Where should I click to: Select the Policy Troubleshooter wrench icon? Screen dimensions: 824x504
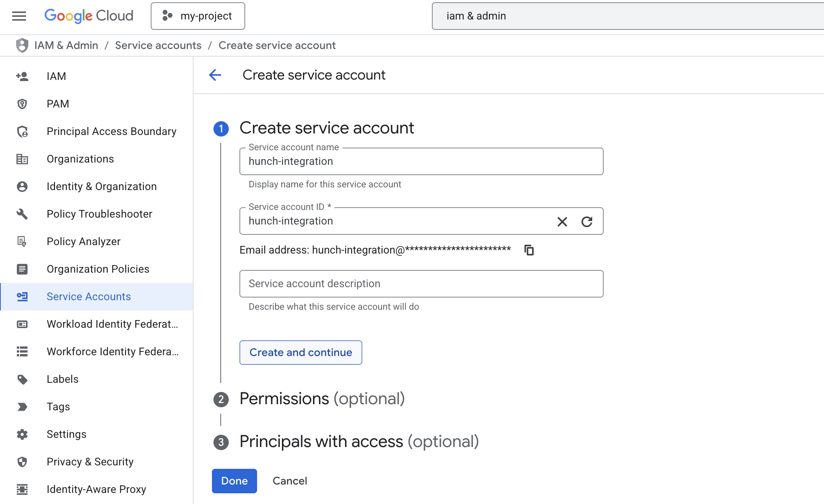(x=22, y=214)
